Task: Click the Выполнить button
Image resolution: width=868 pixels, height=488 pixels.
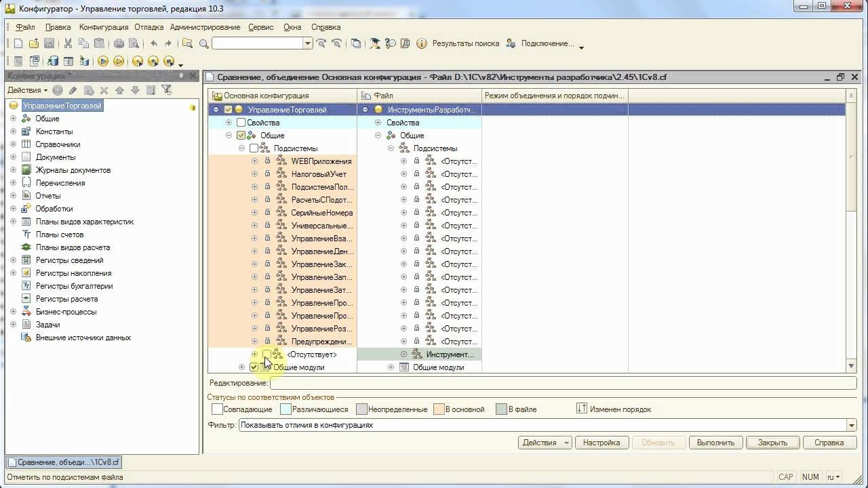Action: [x=715, y=443]
